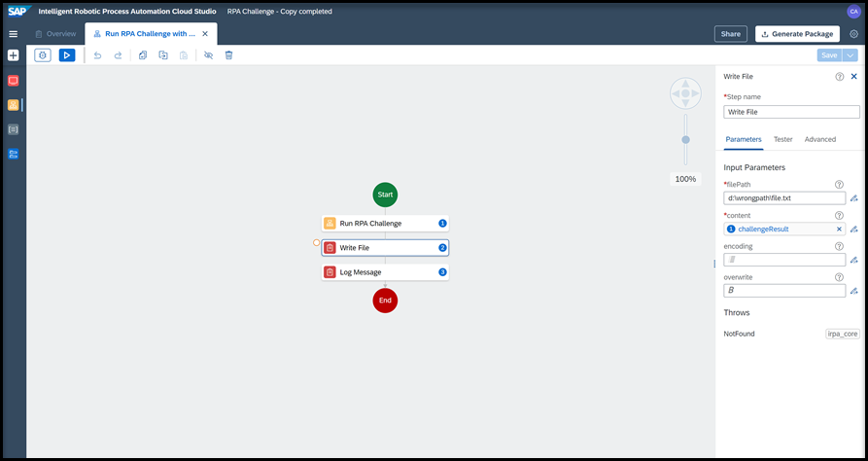
Task: Copy the selected step
Action: point(143,55)
